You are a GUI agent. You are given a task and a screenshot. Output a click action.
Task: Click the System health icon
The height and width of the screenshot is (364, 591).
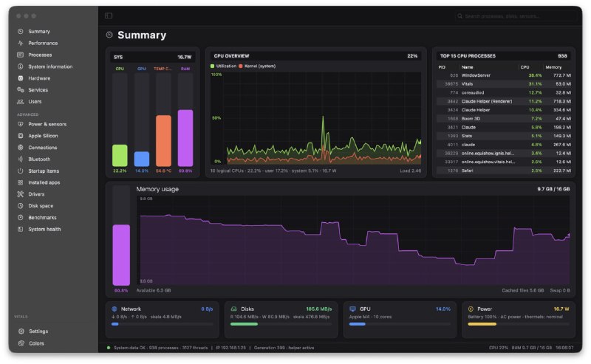point(21,229)
